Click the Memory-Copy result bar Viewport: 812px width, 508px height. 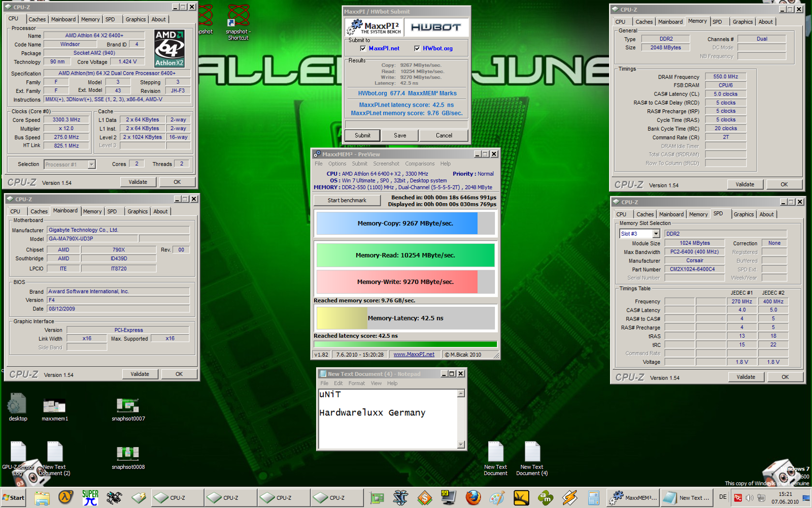tap(405, 224)
